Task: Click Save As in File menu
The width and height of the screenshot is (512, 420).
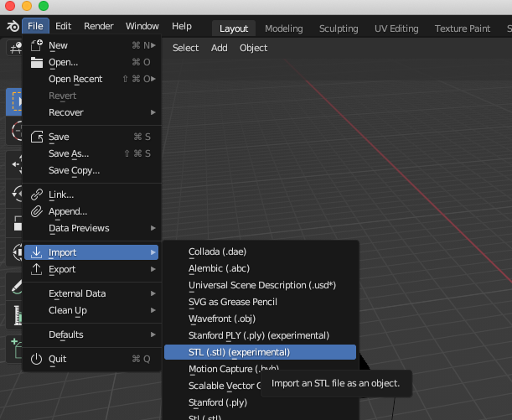Action: click(69, 153)
